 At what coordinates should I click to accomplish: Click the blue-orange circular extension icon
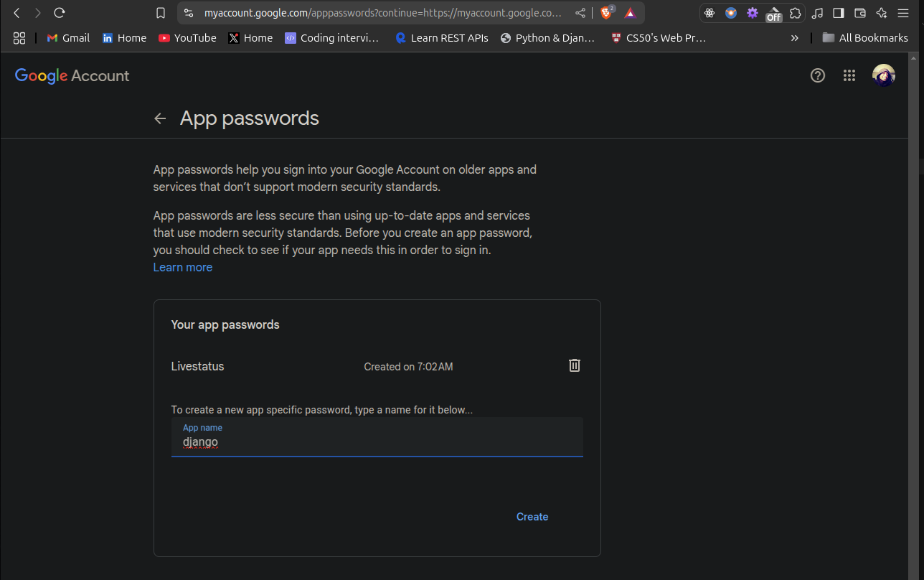(731, 13)
